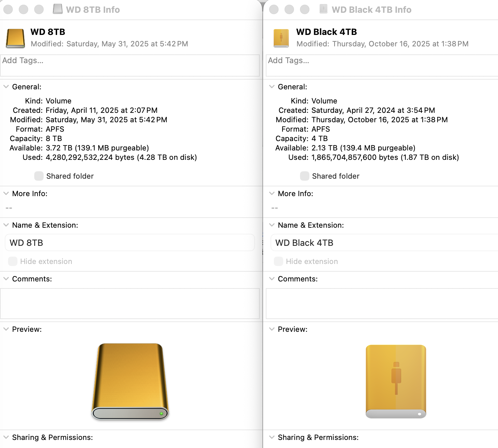The image size is (498, 448).
Task: Minimize the WD Black 4TB Info window
Action: pyautogui.click(x=289, y=9)
